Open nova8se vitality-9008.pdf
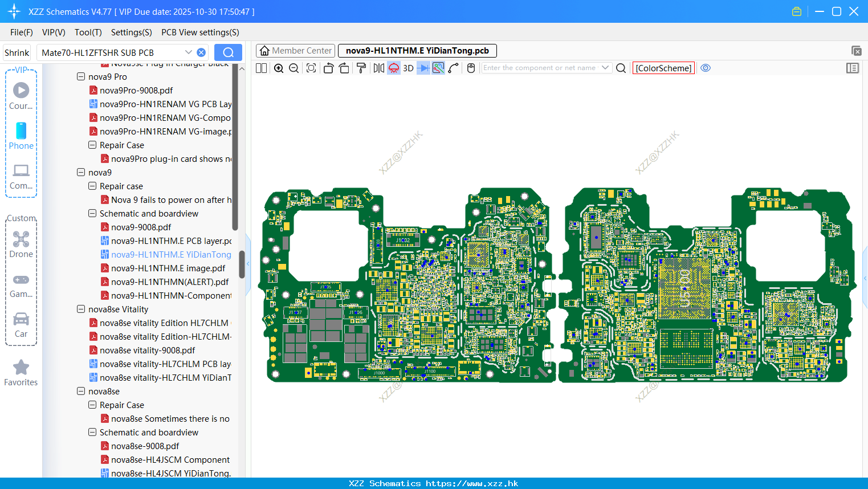868x489 pixels. tap(142, 350)
